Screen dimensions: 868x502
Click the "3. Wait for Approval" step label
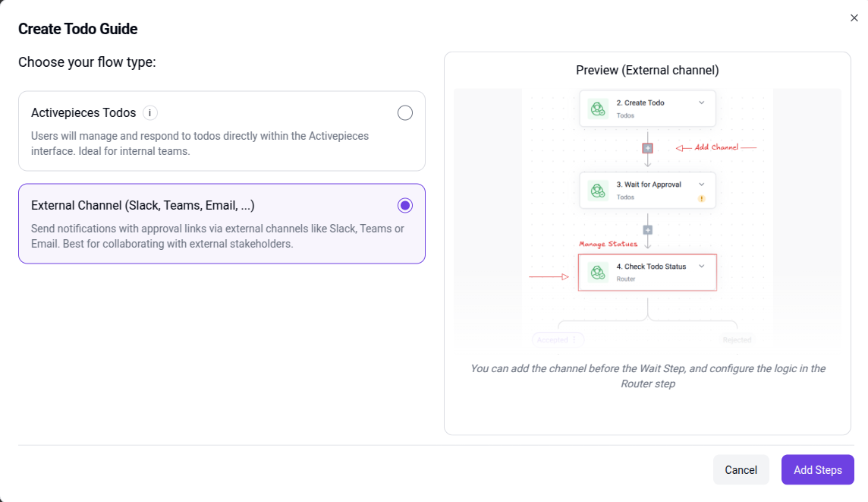click(649, 185)
